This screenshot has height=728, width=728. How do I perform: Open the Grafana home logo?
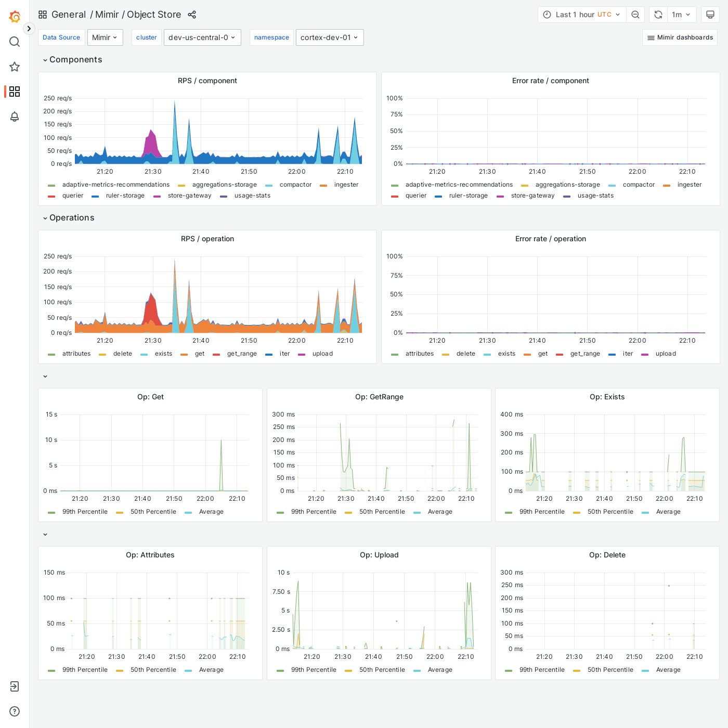(x=15, y=16)
